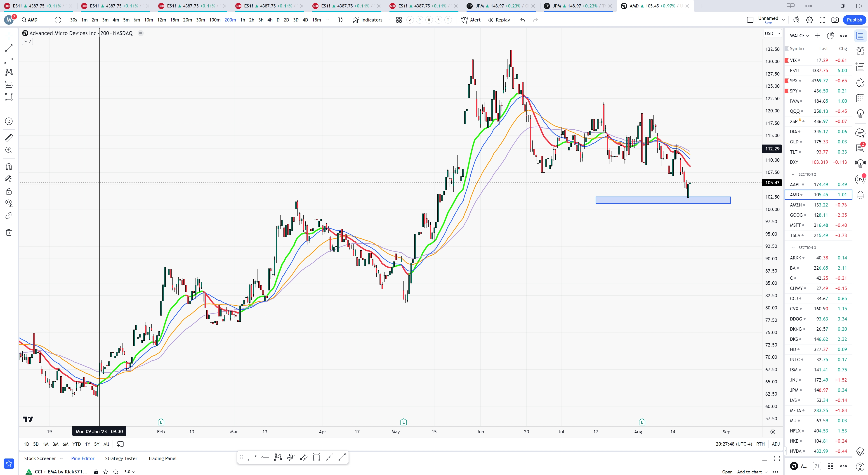Image resolution: width=868 pixels, height=475 pixels.
Task: Open the Fibonacci and Gann tools in the left toolbar
Action: 9,60
